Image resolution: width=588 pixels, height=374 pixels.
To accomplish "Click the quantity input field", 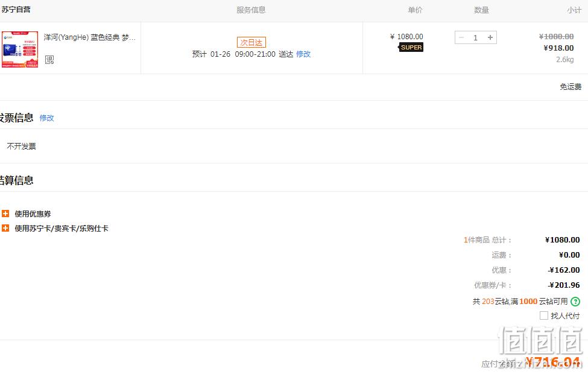I will 475,37.
